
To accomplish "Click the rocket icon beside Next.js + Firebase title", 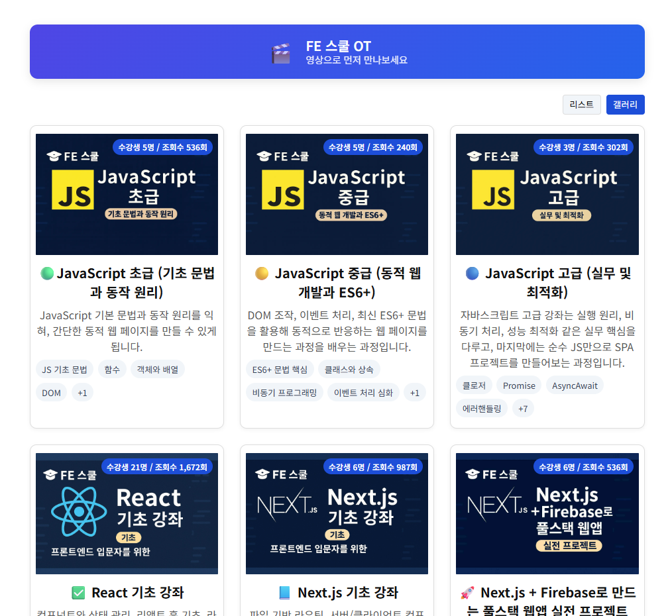I will coord(467,593).
